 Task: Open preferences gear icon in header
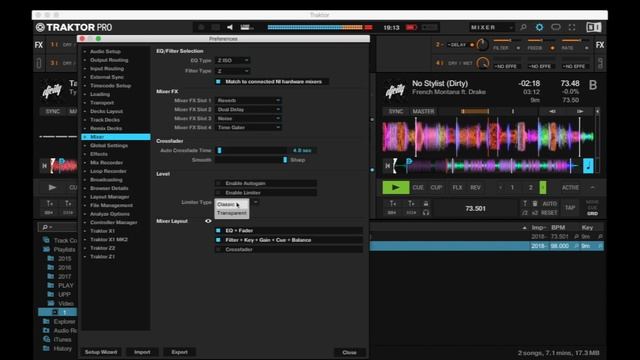540,27
